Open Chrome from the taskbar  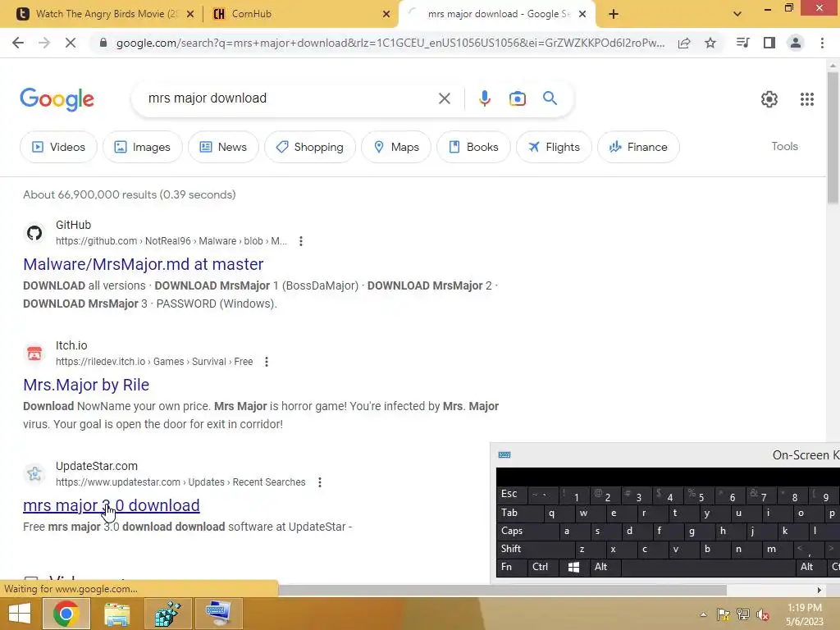point(66,614)
